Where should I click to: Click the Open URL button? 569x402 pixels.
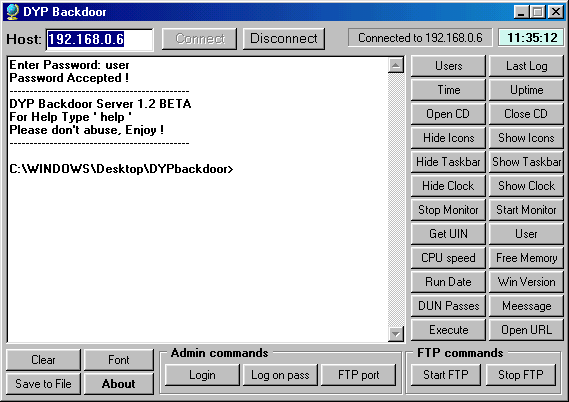pyautogui.click(x=526, y=329)
